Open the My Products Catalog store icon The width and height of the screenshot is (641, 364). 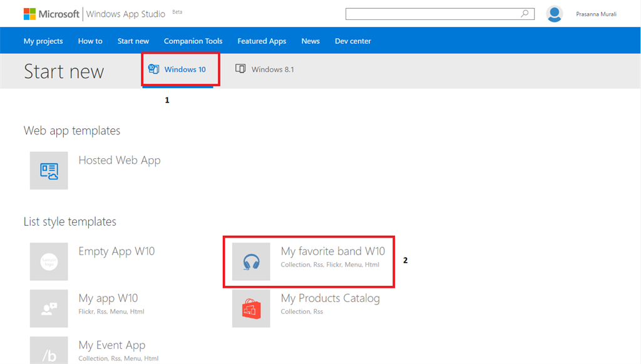pos(251,308)
